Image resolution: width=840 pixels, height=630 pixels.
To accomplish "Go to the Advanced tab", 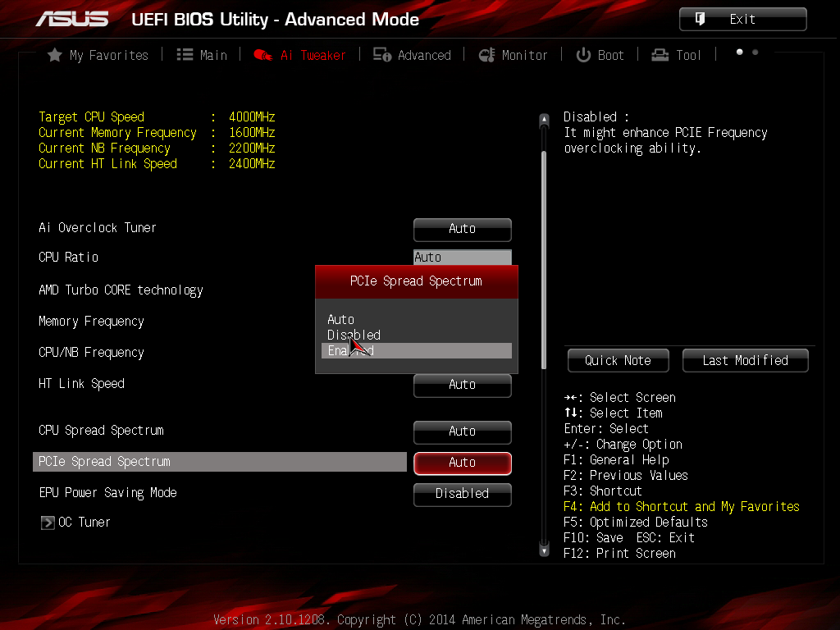I will (x=412, y=55).
